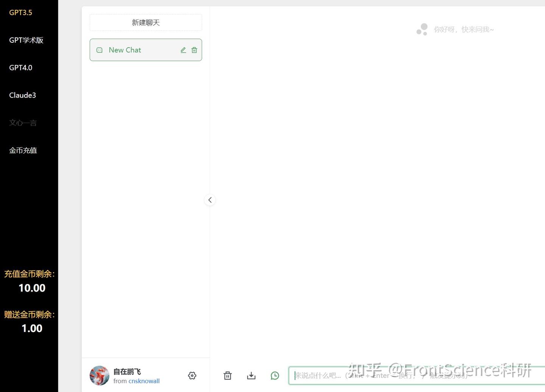Image resolution: width=545 pixels, height=392 pixels.
Task: Click the 赠送金币剩余 balance value 1.00
Action: pyautogui.click(x=32, y=328)
